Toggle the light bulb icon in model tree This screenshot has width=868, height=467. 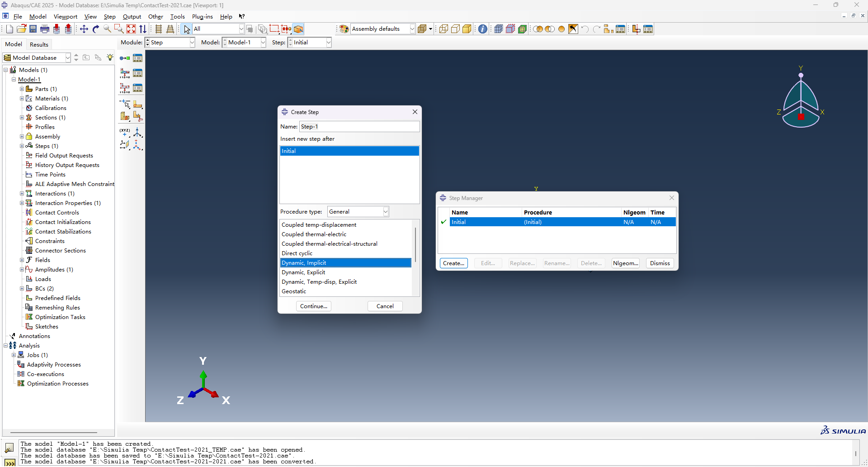[x=110, y=57]
